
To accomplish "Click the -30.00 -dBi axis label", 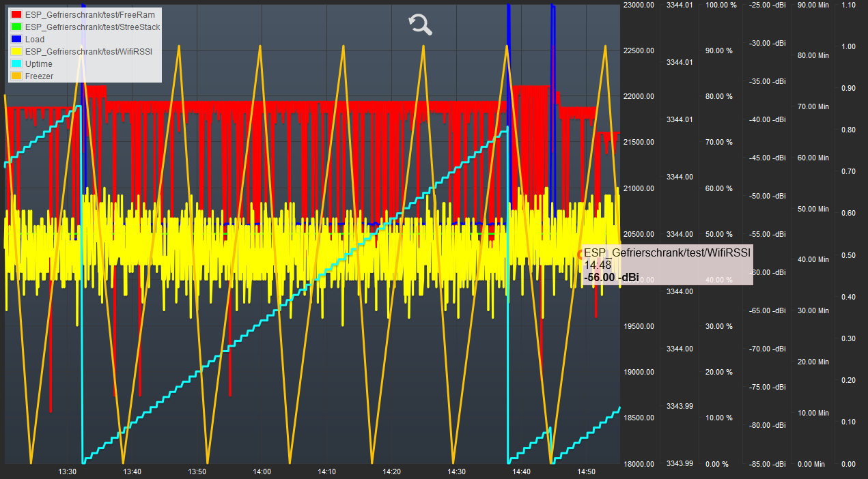I will pyautogui.click(x=768, y=43).
